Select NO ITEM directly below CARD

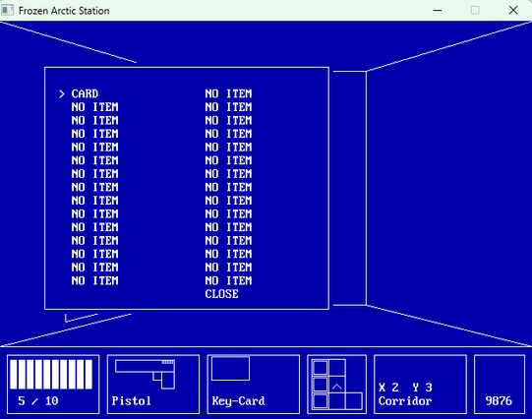tap(94, 107)
